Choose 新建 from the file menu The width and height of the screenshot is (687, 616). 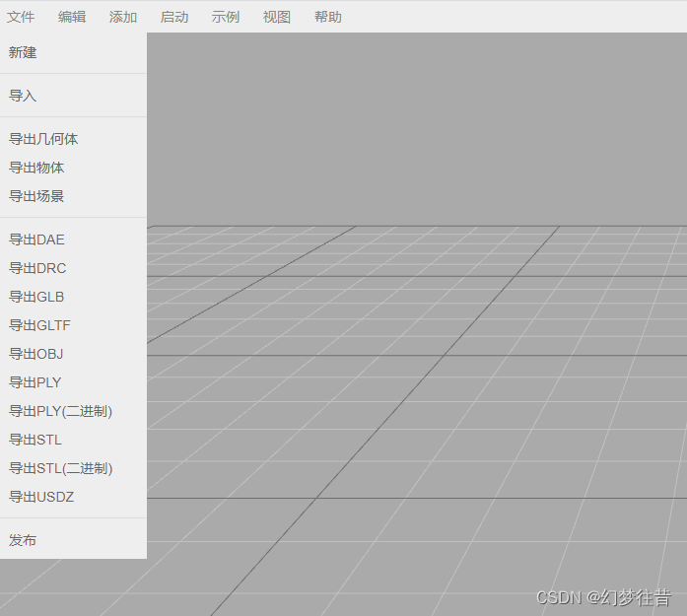pos(73,52)
